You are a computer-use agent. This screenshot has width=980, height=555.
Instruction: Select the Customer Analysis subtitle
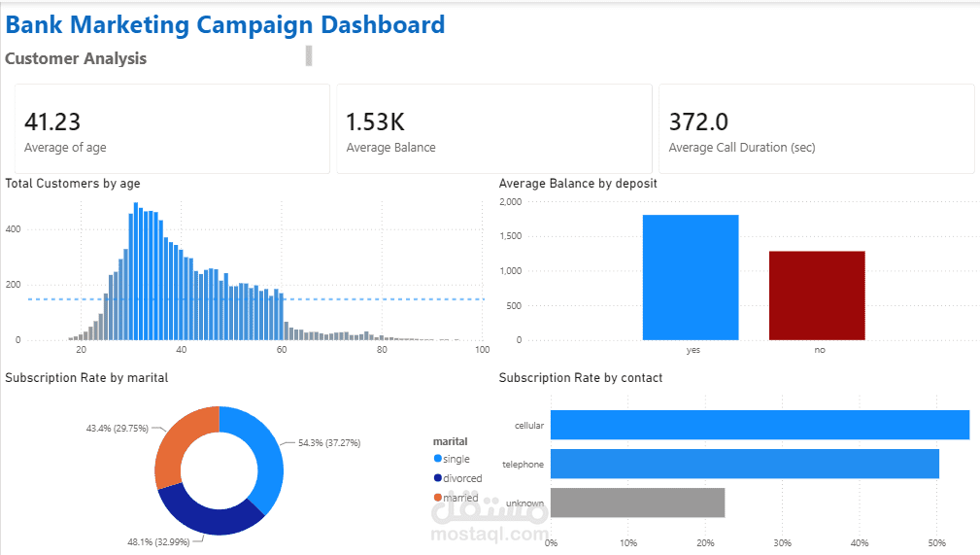click(76, 58)
